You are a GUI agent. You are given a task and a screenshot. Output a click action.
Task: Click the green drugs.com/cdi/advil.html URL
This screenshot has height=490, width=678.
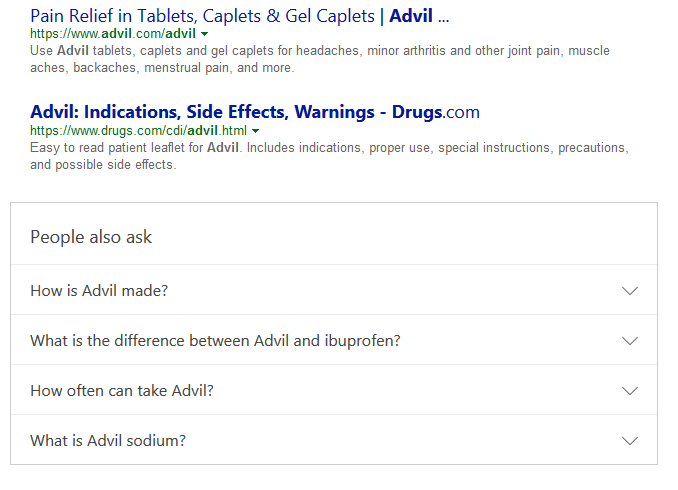138,130
